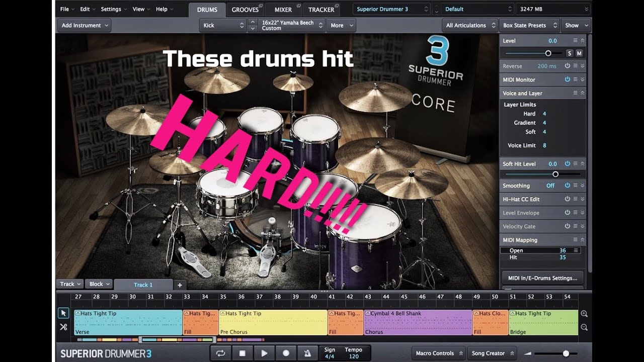Solo the instrument with the S button
644x362 pixels.
click(570, 53)
